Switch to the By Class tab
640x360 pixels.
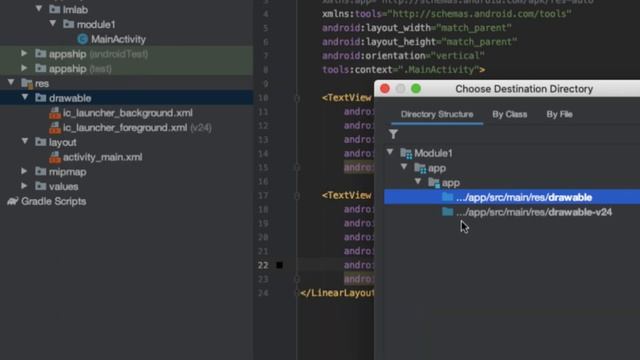tap(509, 114)
